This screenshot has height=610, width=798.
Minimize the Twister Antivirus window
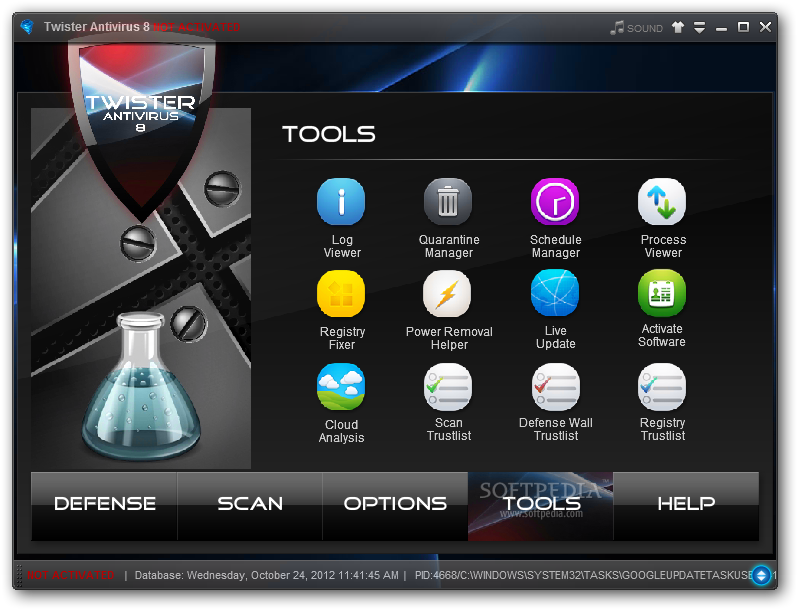(x=721, y=28)
